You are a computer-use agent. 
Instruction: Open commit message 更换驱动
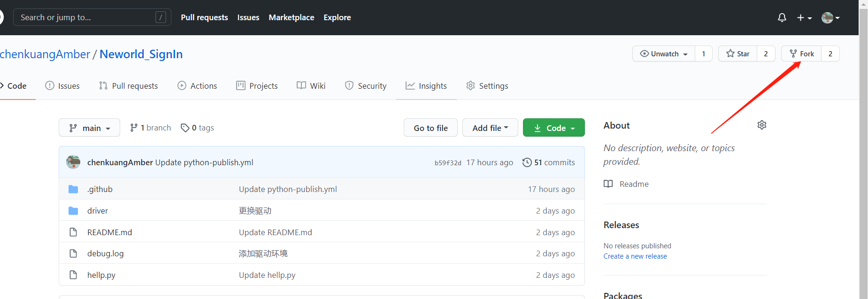(255, 211)
